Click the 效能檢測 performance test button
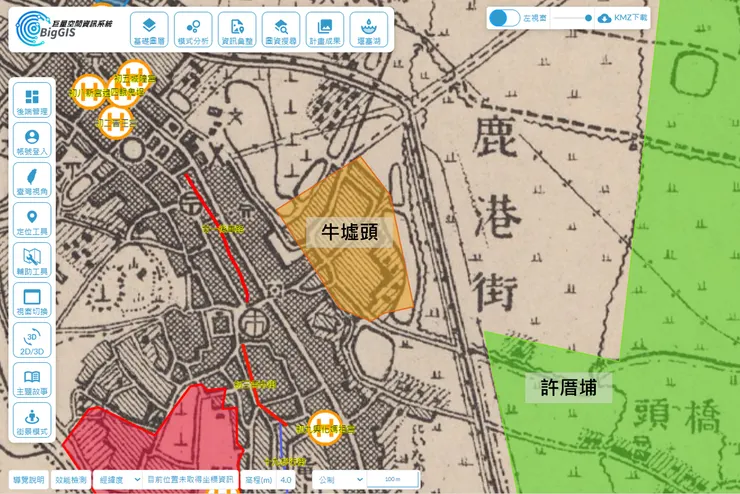 pos(71,479)
